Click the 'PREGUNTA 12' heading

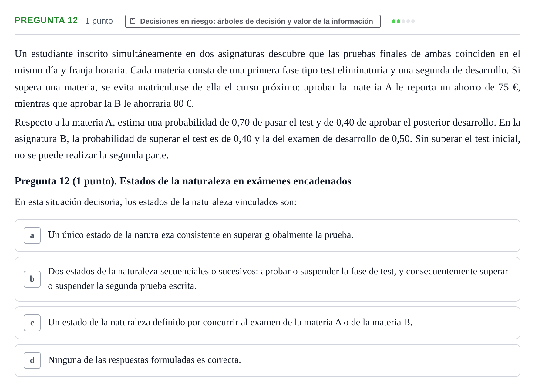click(46, 20)
